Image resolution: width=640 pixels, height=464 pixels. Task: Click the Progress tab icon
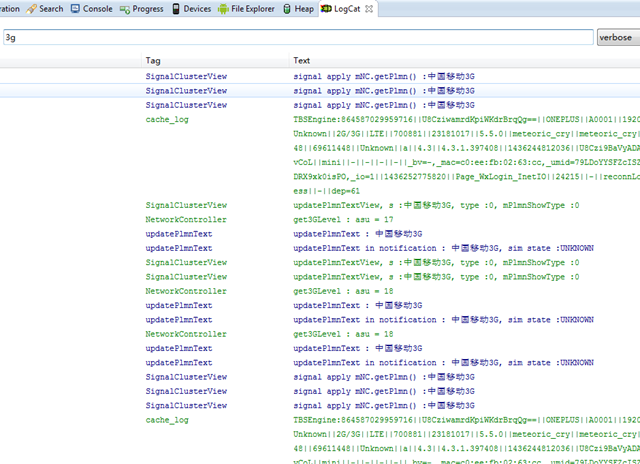point(125,9)
